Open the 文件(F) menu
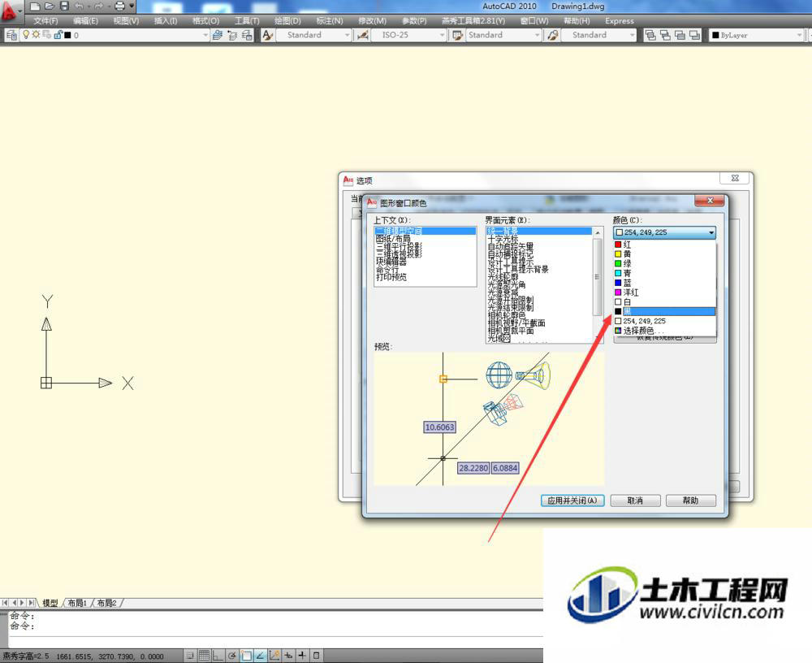The image size is (812, 663). pos(45,21)
